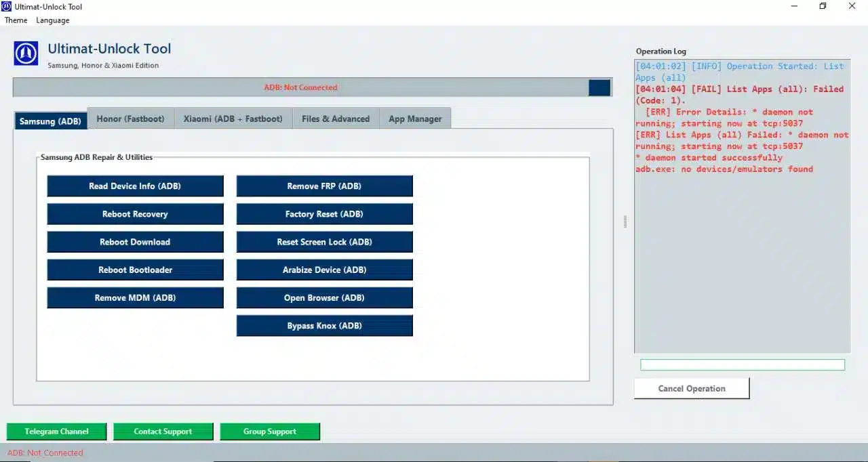868x462 pixels.
Task: Open the Language menu
Action: (52, 20)
